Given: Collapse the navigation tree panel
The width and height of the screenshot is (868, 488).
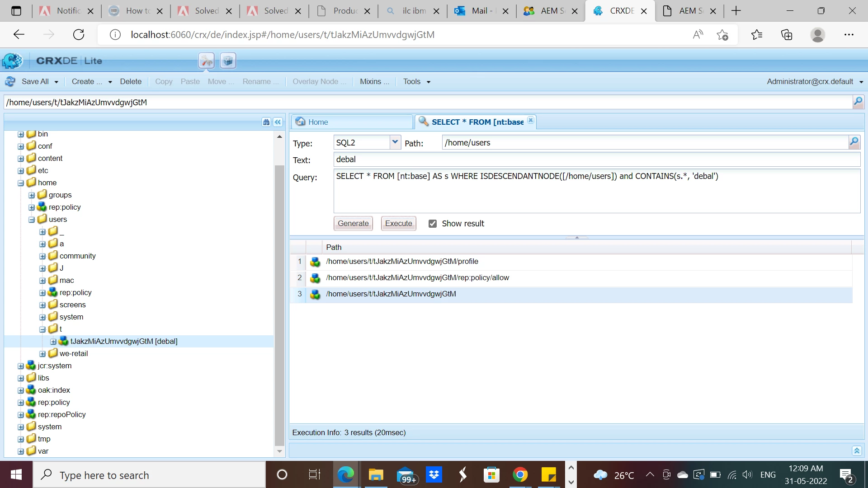Looking at the screenshot, I should tap(278, 122).
